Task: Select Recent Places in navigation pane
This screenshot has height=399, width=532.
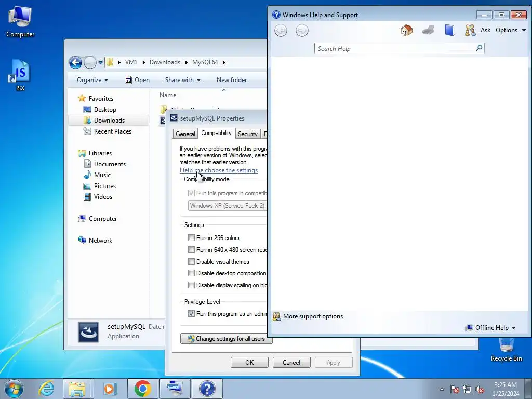Action: tap(112, 131)
